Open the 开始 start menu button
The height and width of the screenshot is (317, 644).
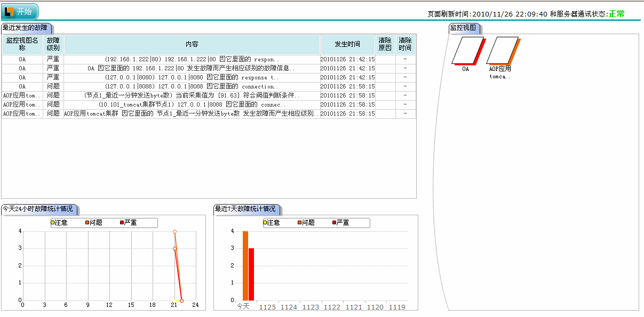coord(19,11)
